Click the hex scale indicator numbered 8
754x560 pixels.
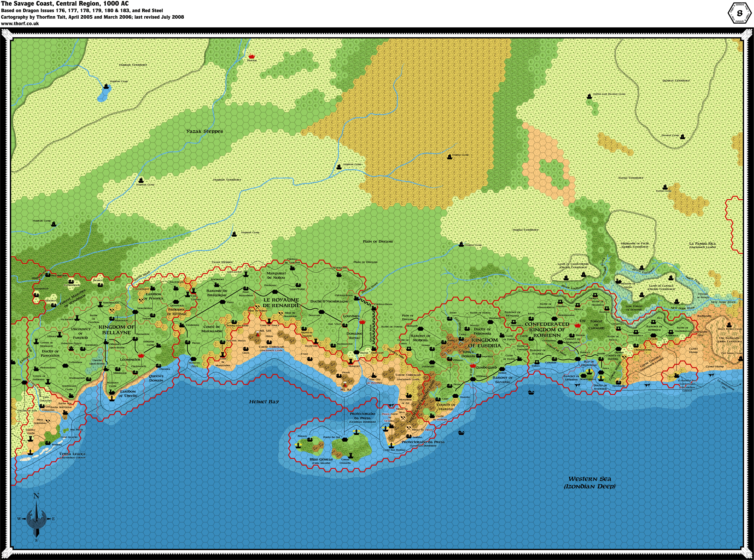point(739,14)
